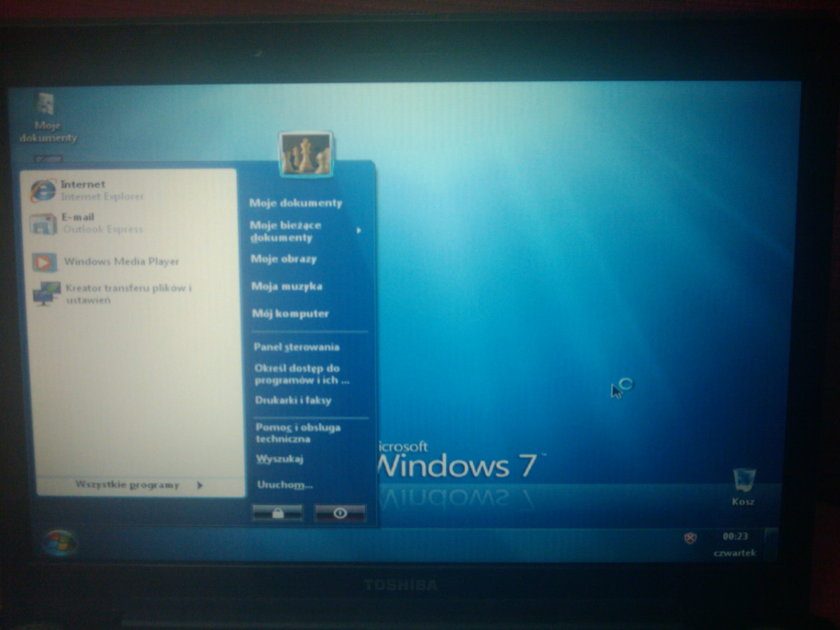Click the red shield tray icon
The image size is (840, 630).
pyautogui.click(x=690, y=539)
